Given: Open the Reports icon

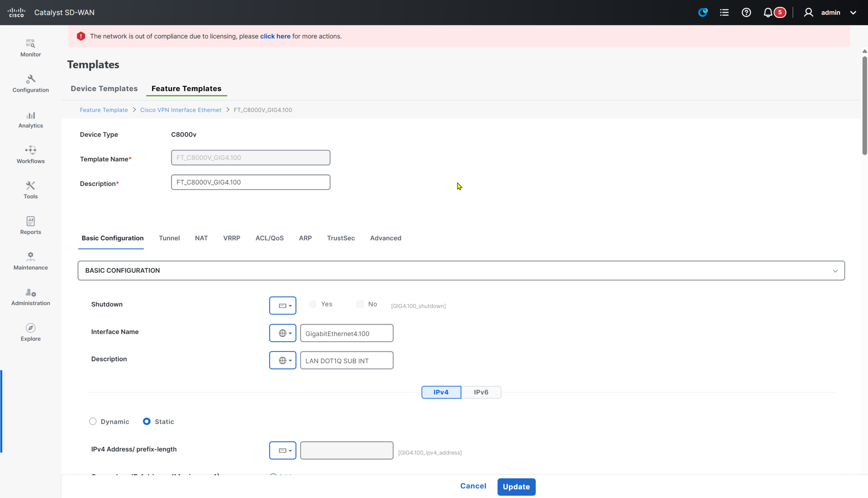Looking at the screenshot, I should [31, 221].
